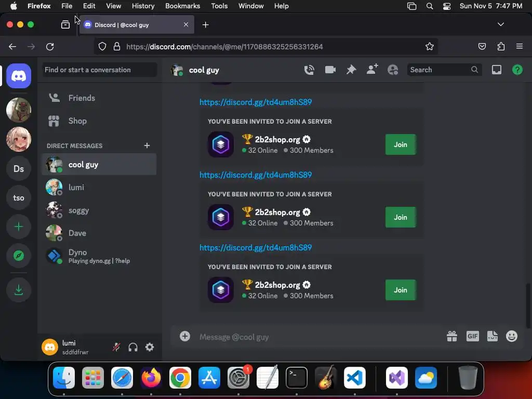Screen dimensions: 532x399
Task: Open Finder from the Dock
Action: point(64,378)
